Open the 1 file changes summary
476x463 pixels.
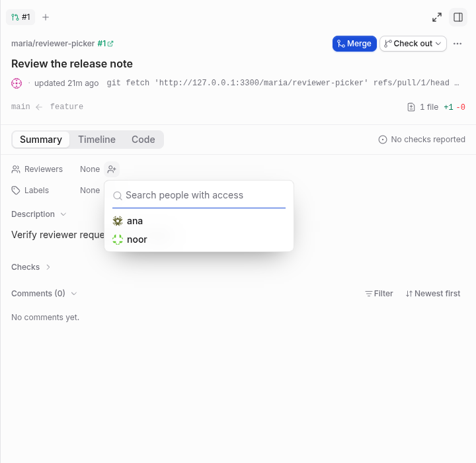click(436, 107)
